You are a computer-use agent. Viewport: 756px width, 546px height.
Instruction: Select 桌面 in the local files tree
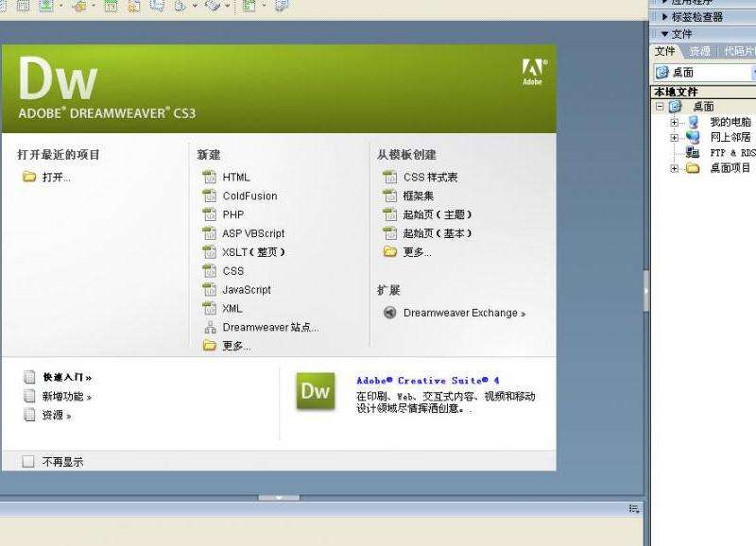click(703, 107)
